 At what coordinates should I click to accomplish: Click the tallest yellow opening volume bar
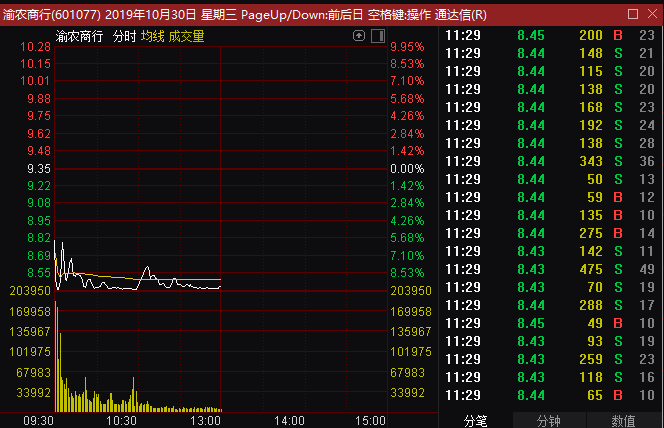pyautogui.click(x=56, y=356)
